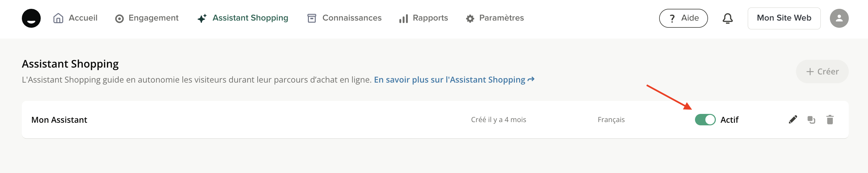Edit Mon Assistant with pencil icon

pos(793,119)
